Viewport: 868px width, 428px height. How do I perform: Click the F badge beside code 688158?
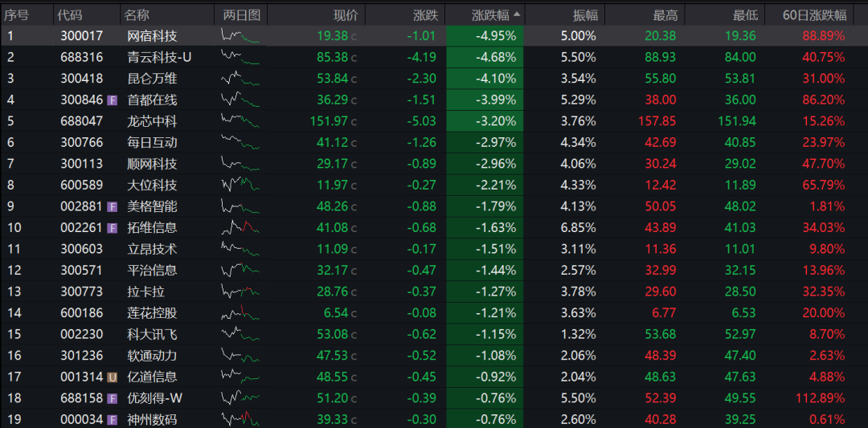pyautogui.click(x=113, y=397)
